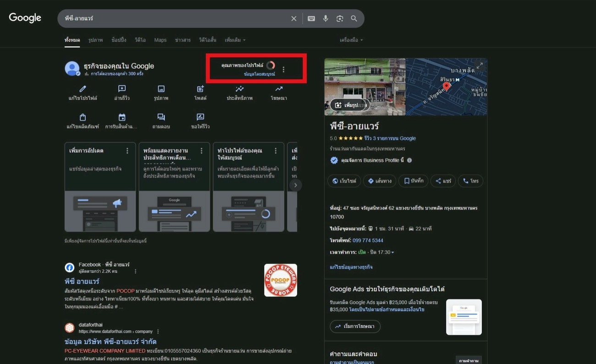Open การรับสินค้า calendar icon

(x=121, y=117)
